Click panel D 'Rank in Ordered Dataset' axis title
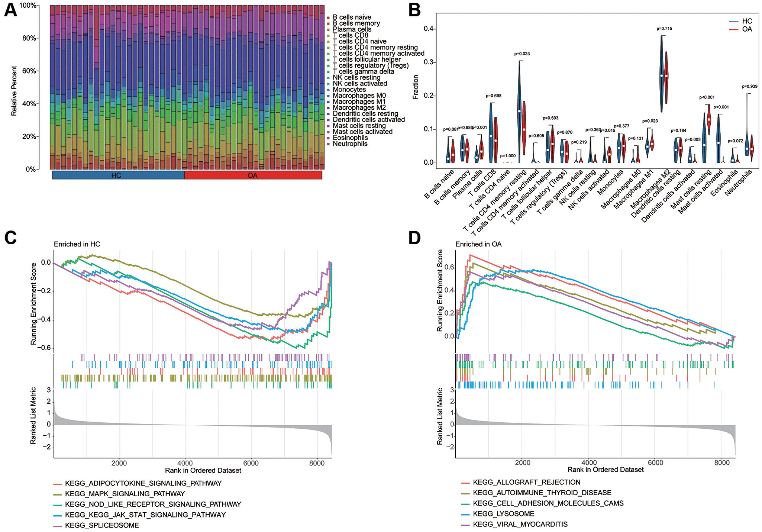This screenshot has height=532, width=762. (x=606, y=470)
